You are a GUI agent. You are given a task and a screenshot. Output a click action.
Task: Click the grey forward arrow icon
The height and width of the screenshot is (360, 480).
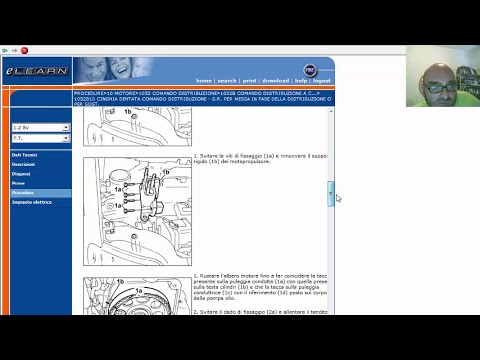point(14,50)
